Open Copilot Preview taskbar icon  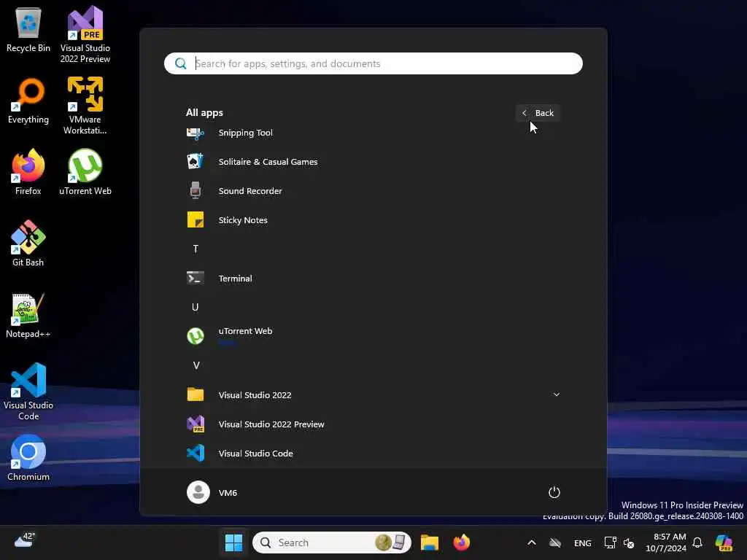pyautogui.click(x=724, y=542)
